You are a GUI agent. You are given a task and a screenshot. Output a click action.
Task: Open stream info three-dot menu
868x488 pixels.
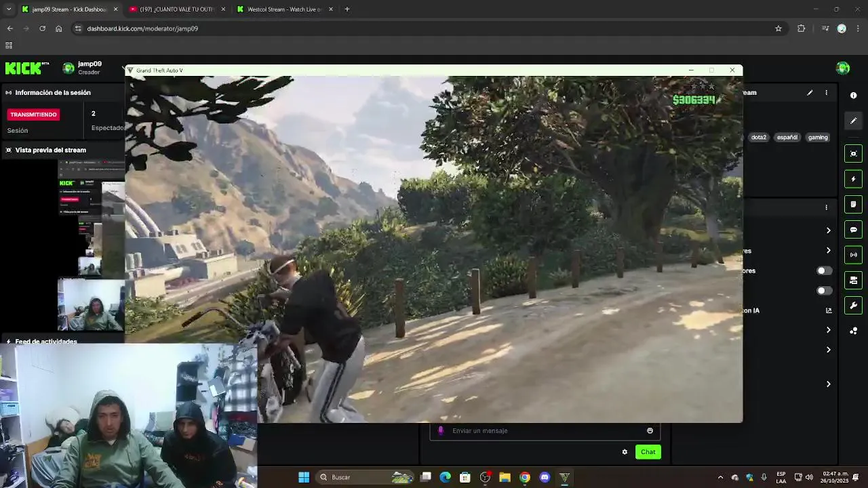pyautogui.click(x=826, y=93)
